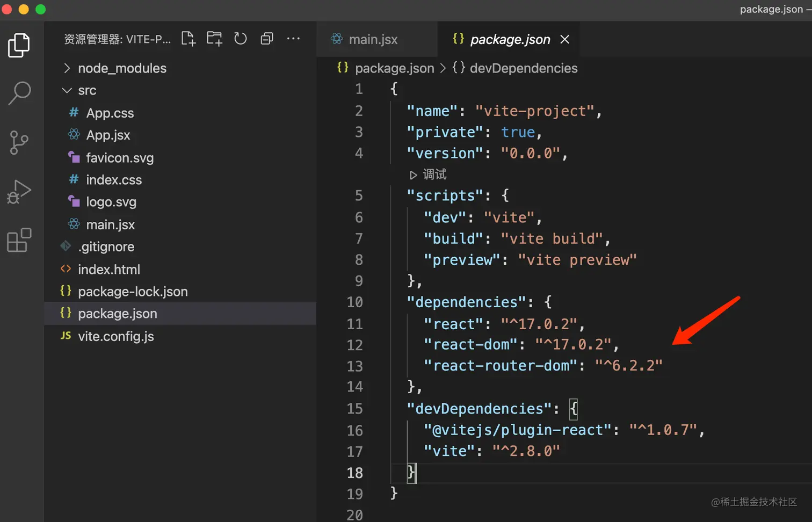Select package-lock.json in explorer
Image resolution: width=812 pixels, height=522 pixels.
pyautogui.click(x=133, y=292)
